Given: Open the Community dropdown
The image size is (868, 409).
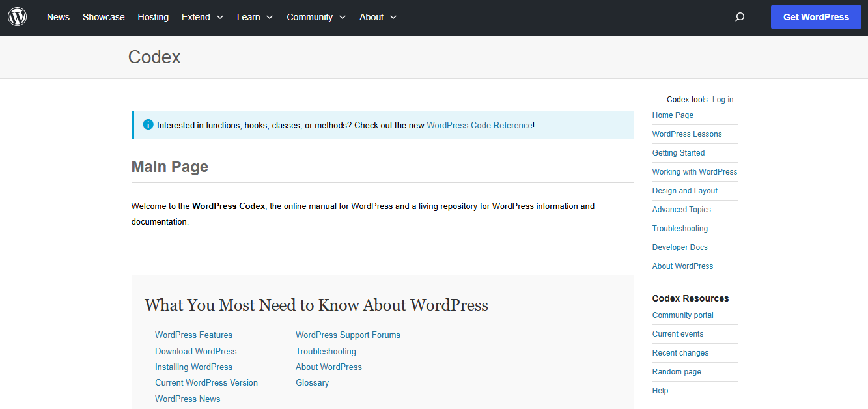Looking at the screenshot, I should point(311,17).
